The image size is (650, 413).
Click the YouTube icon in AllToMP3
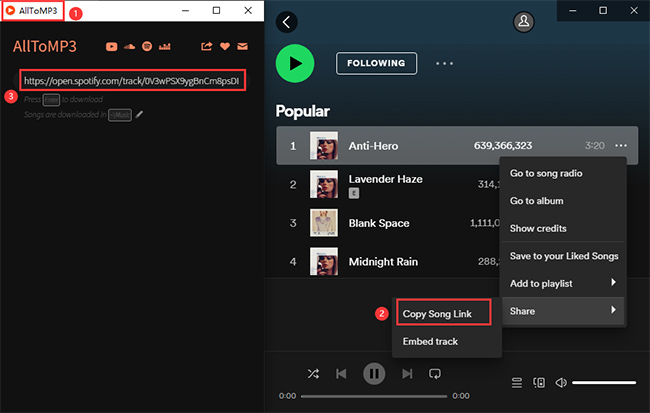[112, 46]
